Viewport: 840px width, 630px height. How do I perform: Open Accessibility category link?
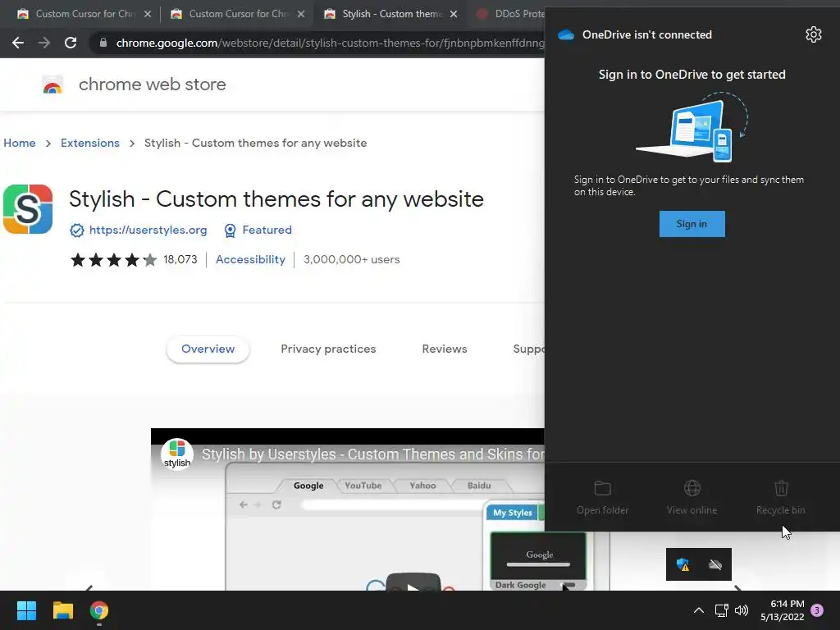tap(250, 260)
